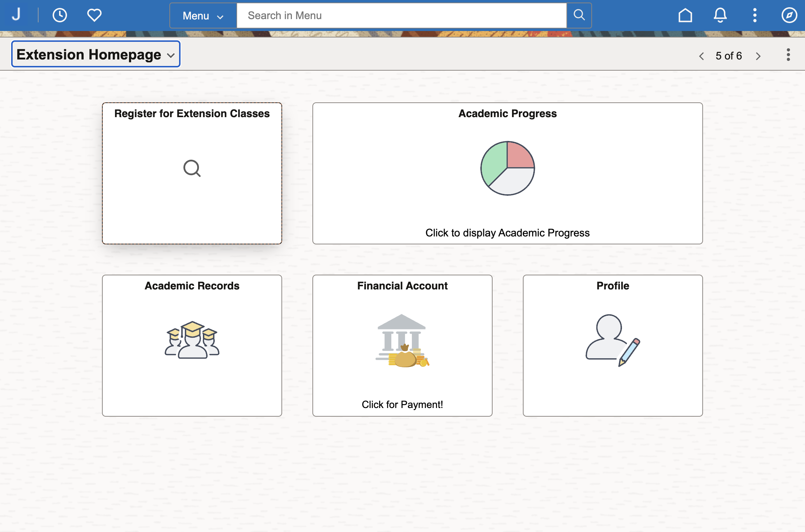
Task: Open the Favorites heart icon
Action: click(94, 15)
